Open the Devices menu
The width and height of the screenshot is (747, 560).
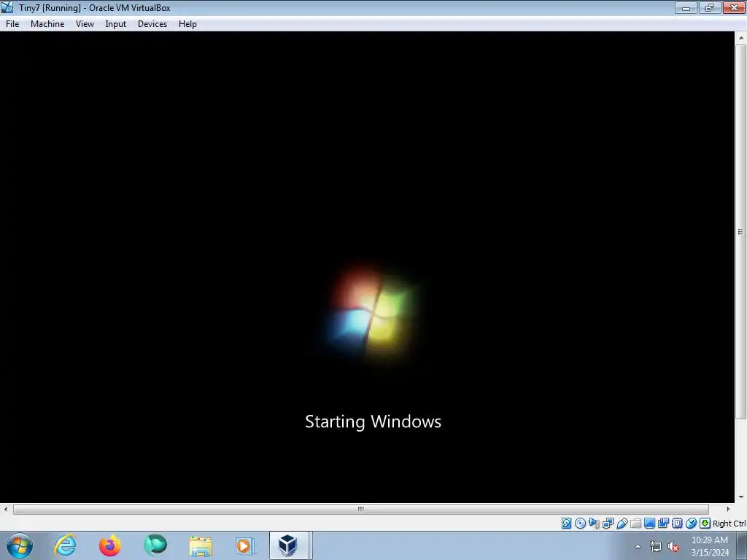(152, 24)
